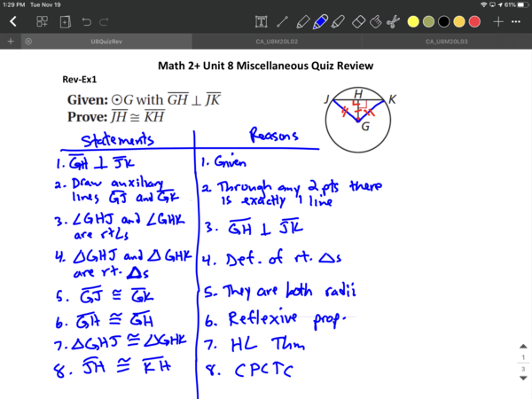Pick the olive green color swatch
532x399 pixels.
tap(427, 20)
